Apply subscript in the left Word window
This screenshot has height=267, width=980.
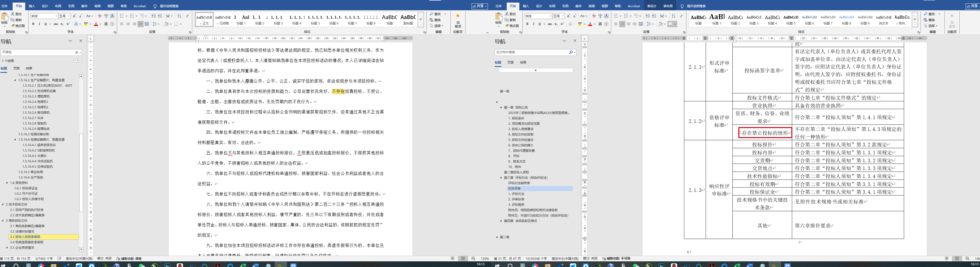coord(62,24)
